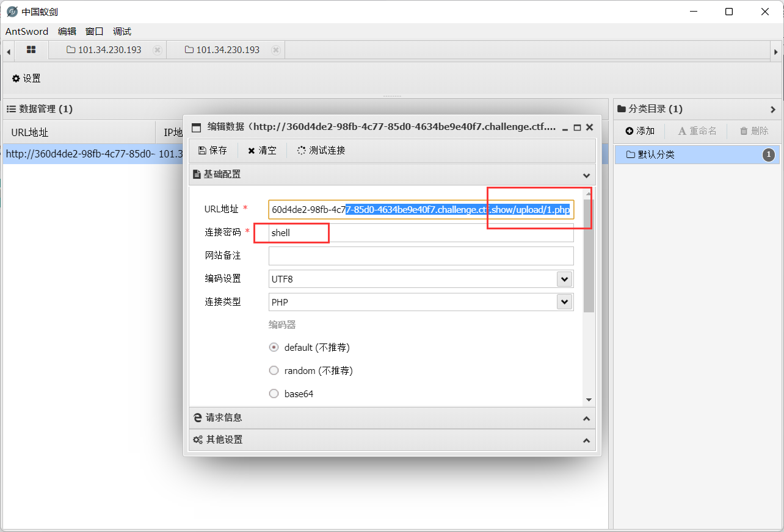
Task: Select the default (不推荐) encoder radio
Action: [274, 347]
